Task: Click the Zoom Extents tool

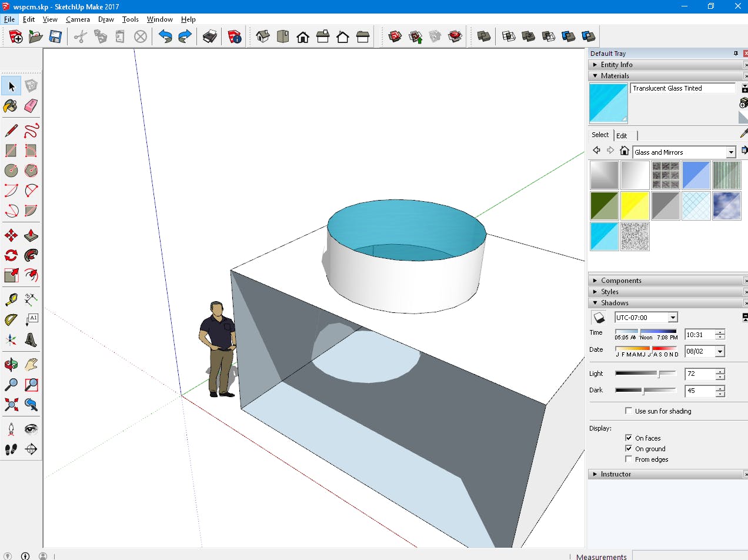Action: click(x=11, y=405)
